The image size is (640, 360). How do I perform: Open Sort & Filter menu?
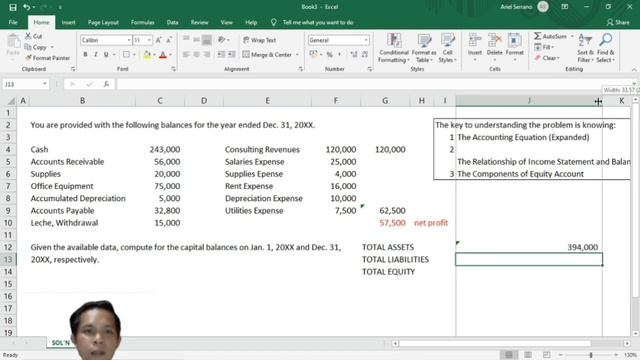pos(585,48)
